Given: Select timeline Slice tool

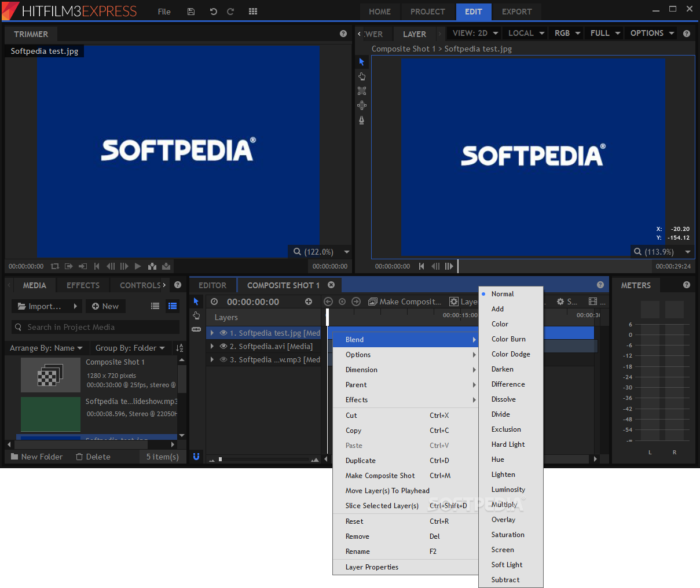Looking at the screenshot, I should click(196, 329).
